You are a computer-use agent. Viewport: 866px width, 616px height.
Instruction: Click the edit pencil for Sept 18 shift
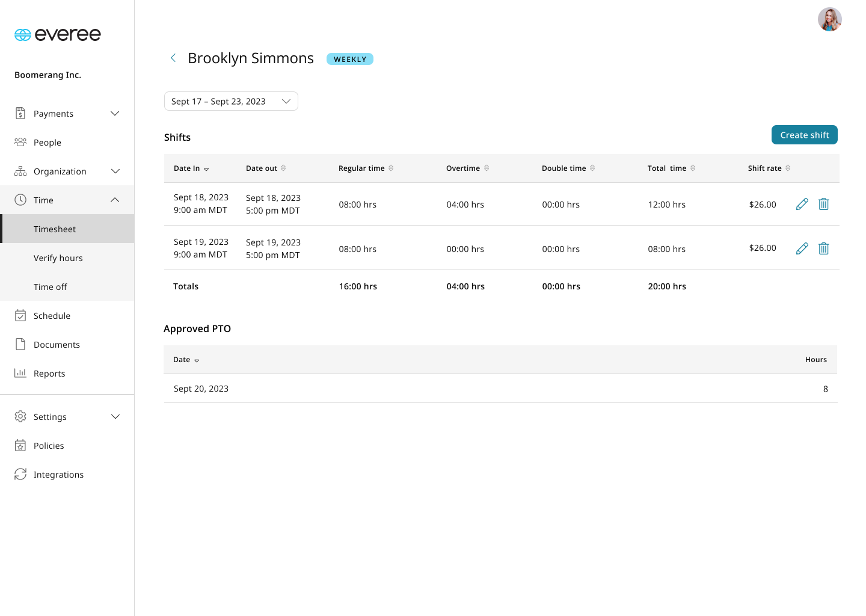[x=802, y=205]
